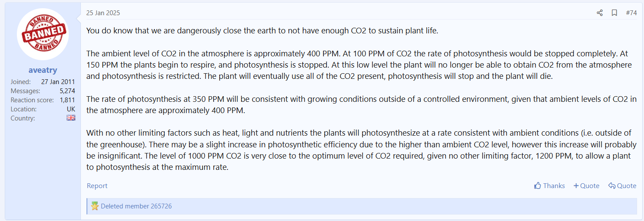Reply using the Quote arrow button

pyautogui.click(x=622, y=186)
